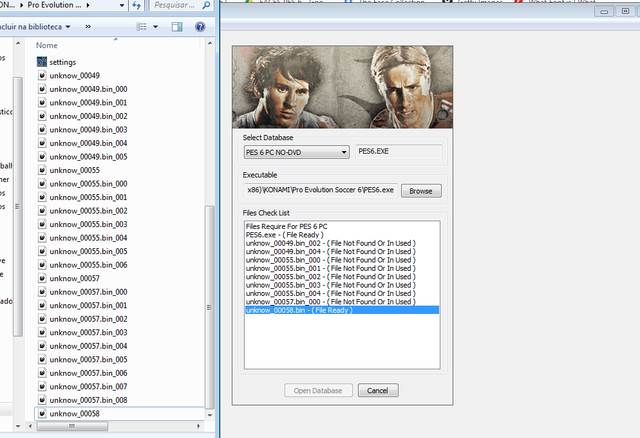Open Explorer help question mark icon
The width and height of the screenshot is (640, 438).
200,27
